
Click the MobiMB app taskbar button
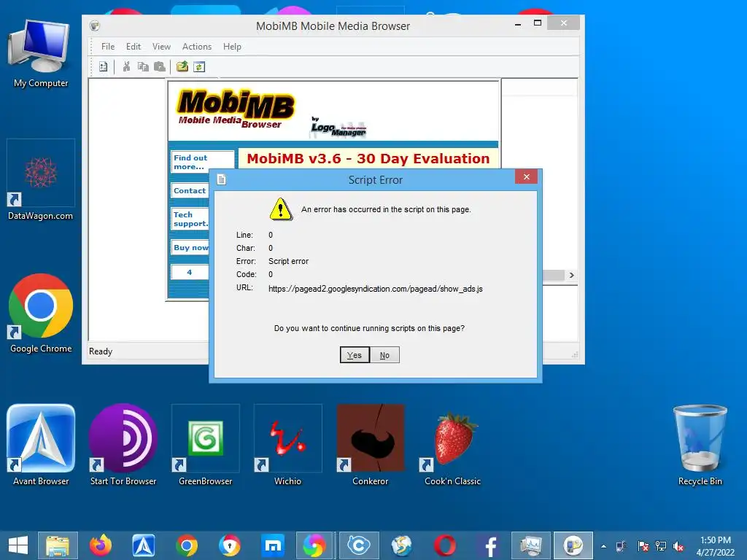pyautogui.click(x=573, y=545)
